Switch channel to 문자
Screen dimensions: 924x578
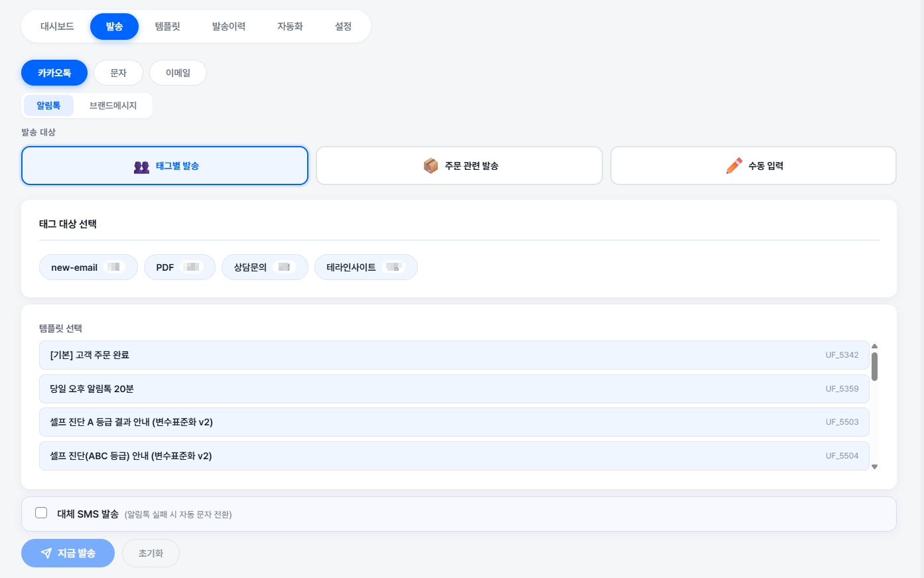(118, 73)
